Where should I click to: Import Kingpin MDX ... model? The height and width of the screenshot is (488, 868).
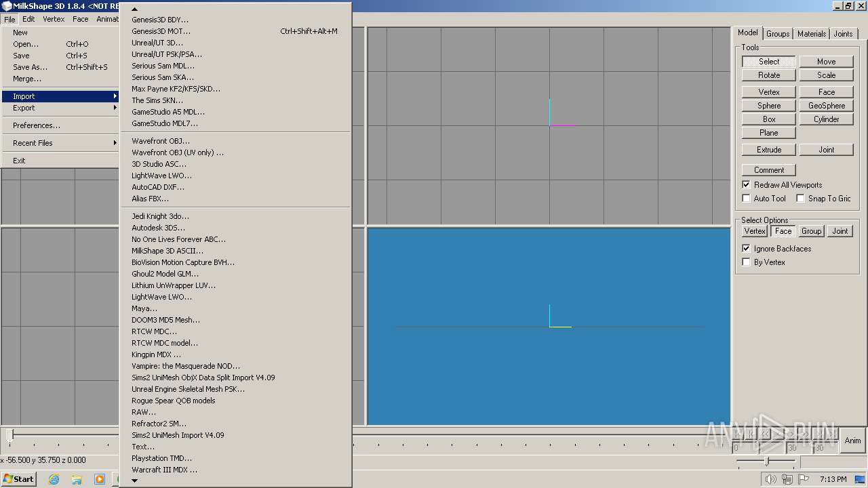coord(235,354)
